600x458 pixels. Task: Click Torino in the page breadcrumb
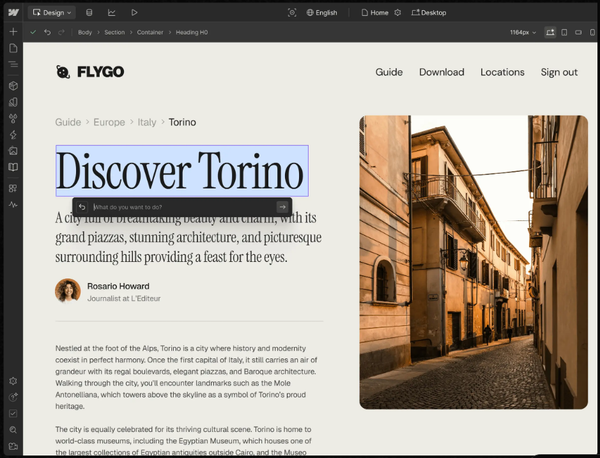tap(182, 122)
